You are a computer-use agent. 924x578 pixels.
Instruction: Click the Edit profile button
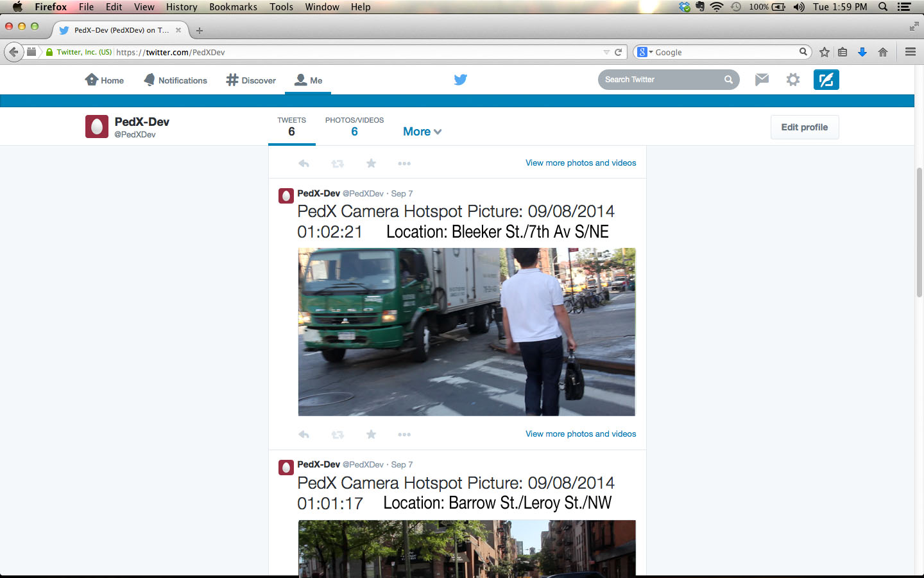[x=805, y=127]
